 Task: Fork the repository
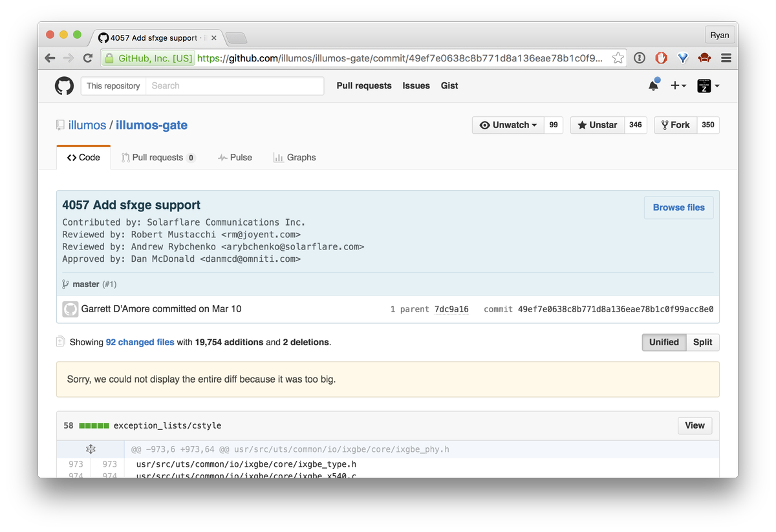click(676, 125)
